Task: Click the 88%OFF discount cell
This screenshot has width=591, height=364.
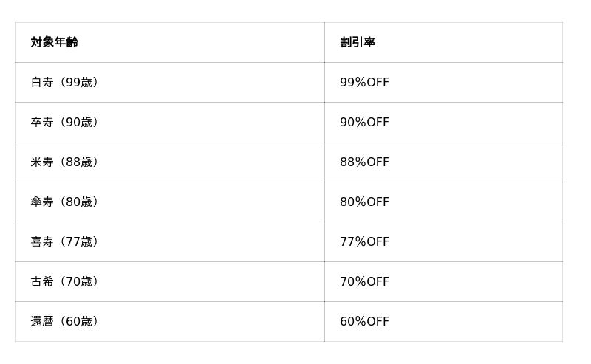Action: tap(364, 162)
